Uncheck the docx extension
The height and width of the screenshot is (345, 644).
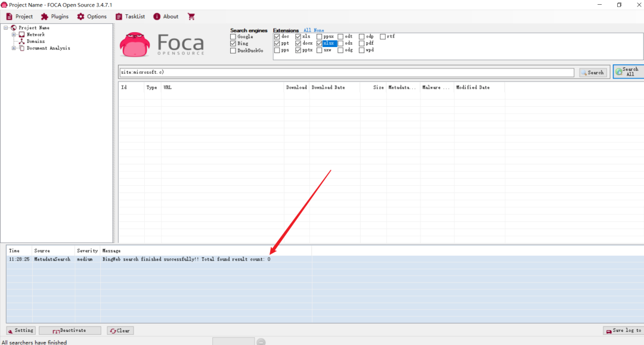(298, 43)
